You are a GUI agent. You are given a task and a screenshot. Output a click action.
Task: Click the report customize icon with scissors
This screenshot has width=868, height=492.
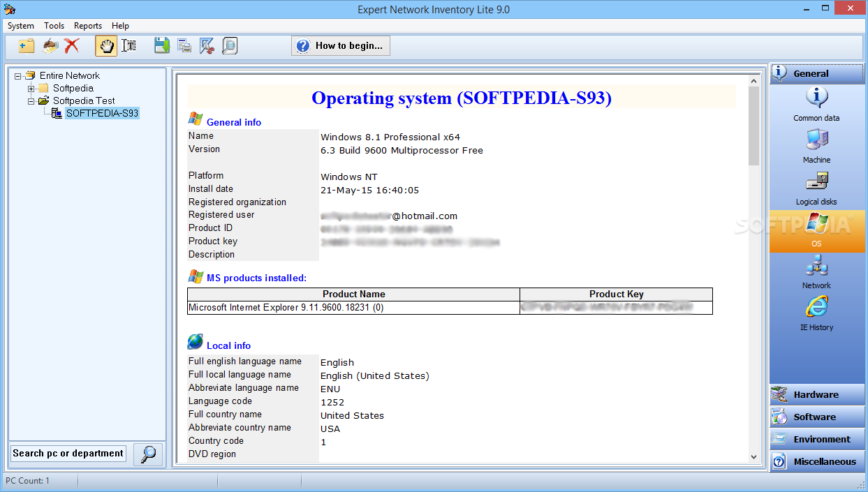(207, 46)
